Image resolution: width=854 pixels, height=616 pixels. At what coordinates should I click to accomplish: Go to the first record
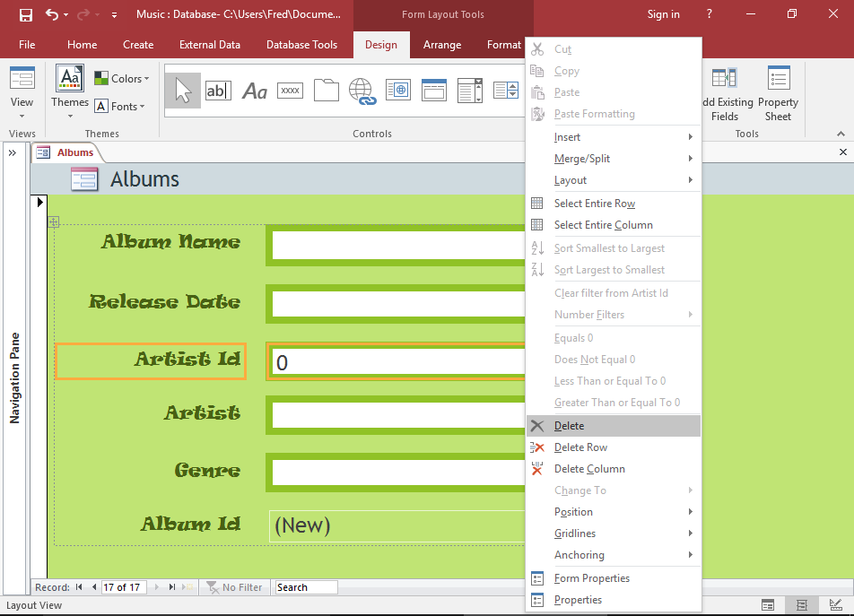[79, 587]
